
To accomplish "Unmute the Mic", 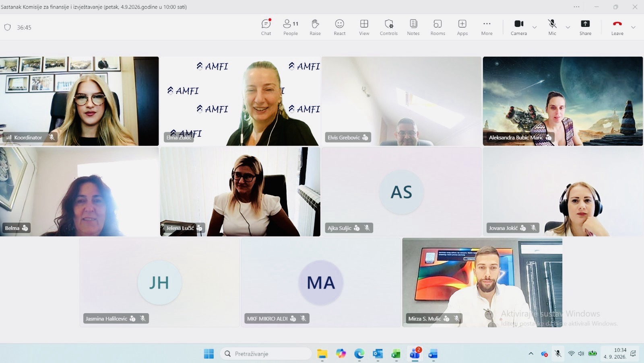I will coord(552,27).
